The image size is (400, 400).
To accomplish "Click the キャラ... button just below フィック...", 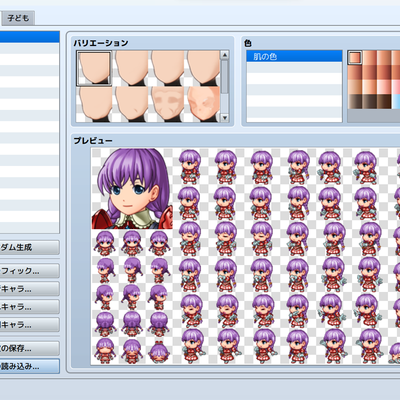I will (30, 289).
